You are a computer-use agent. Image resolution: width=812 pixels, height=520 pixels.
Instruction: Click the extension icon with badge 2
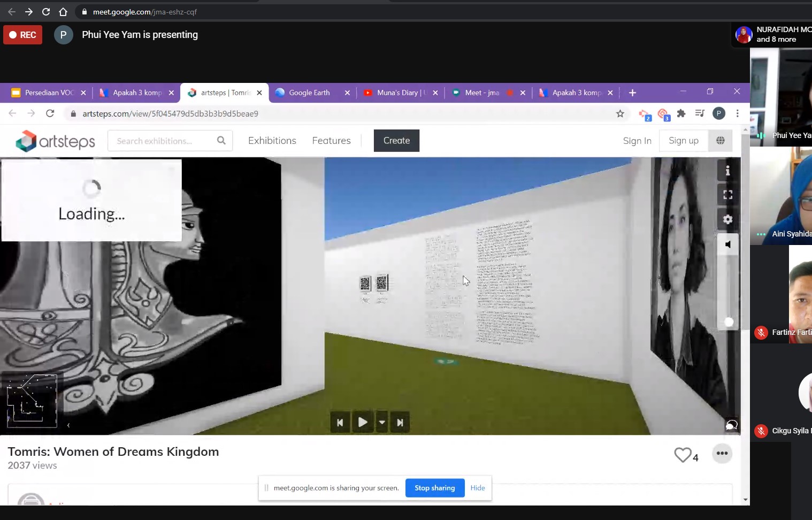tap(645, 114)
